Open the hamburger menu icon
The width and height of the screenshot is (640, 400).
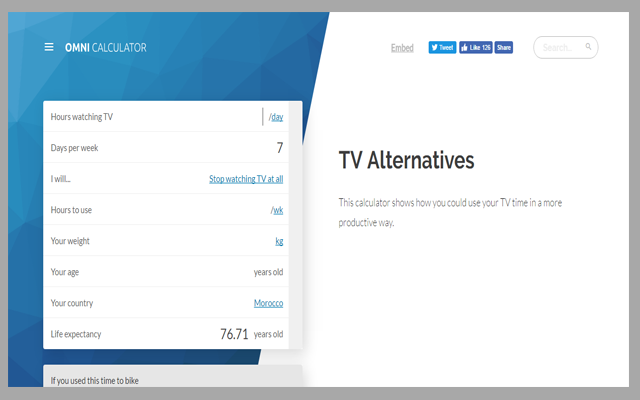tap(49, 47)
